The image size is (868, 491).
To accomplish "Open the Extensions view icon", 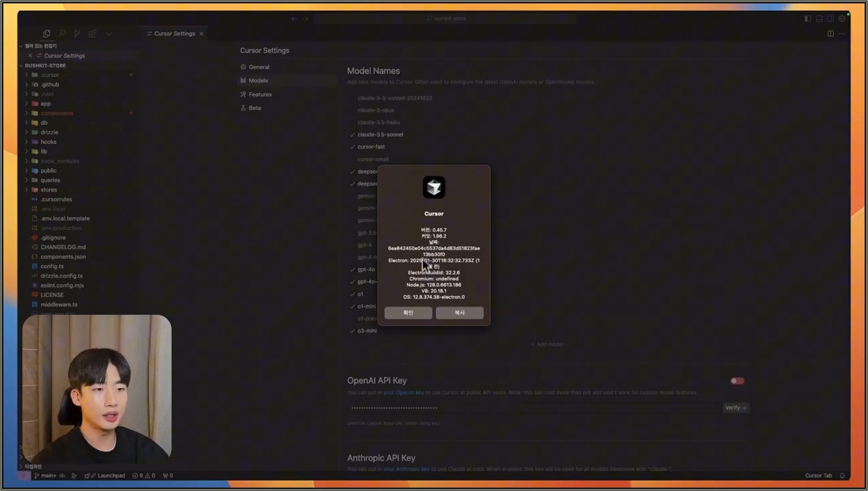I will tap(93, 34).
